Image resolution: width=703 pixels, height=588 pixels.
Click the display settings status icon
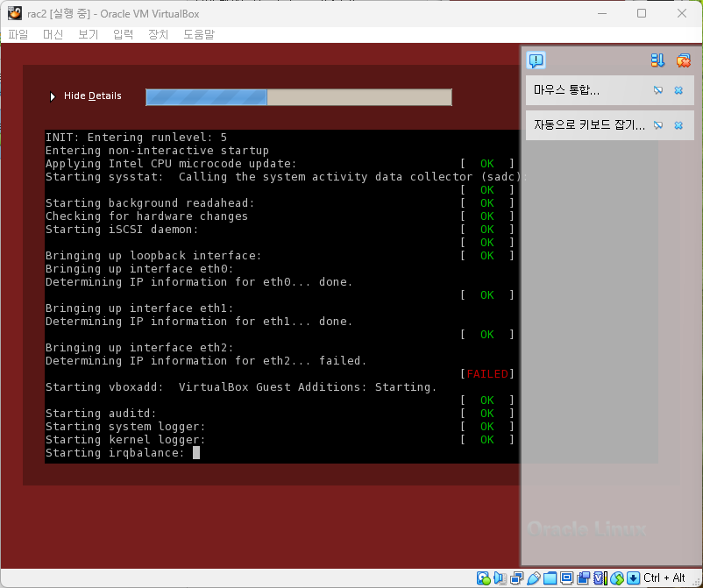[567, 578]
